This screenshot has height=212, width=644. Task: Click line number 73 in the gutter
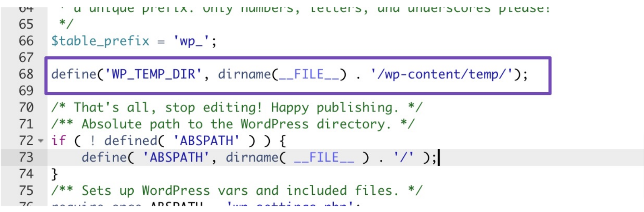(x=26, y=157)
